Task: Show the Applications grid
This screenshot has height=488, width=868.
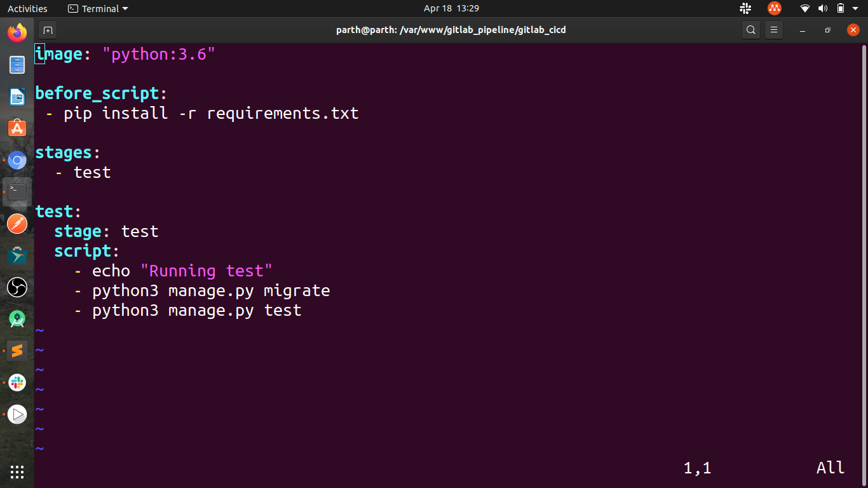Action: [x=17, y=471]
